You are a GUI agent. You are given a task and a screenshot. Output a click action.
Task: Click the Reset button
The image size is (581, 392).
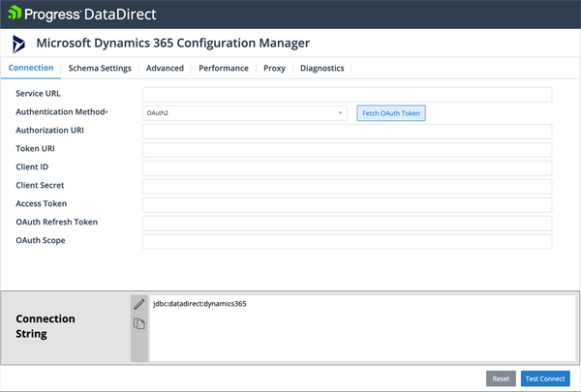tap(501, 378)
